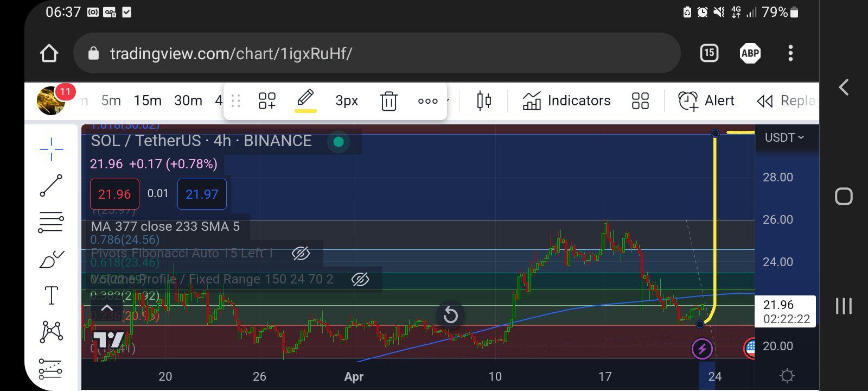Open candlestick chart type selector
Viewport: 868px width, 391px height.
click(x=484, y=101)
